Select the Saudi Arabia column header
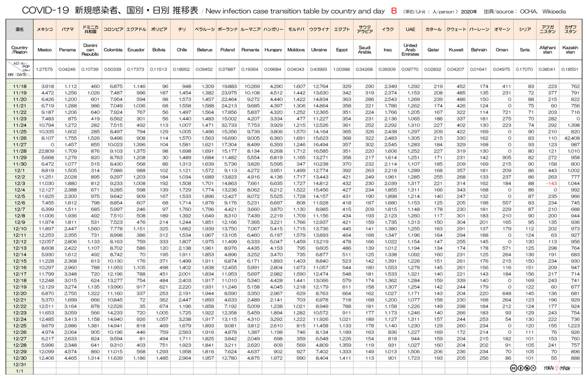This screenshot has width=588, height=378. point(365,49)
